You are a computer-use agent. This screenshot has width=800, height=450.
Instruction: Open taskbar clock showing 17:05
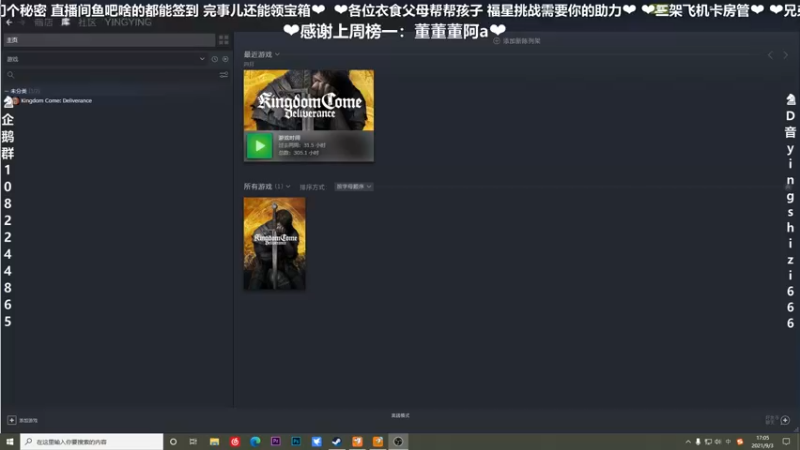tap(762, 442)
